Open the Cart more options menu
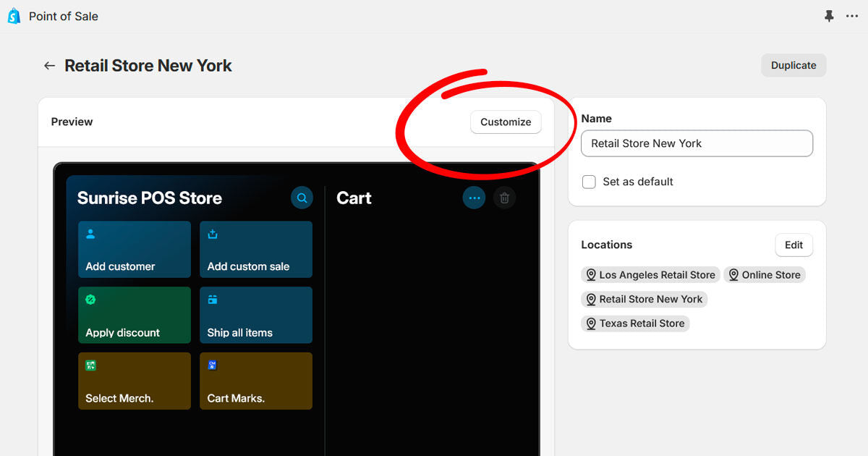The image size is (868, 456). coord(474,198)
